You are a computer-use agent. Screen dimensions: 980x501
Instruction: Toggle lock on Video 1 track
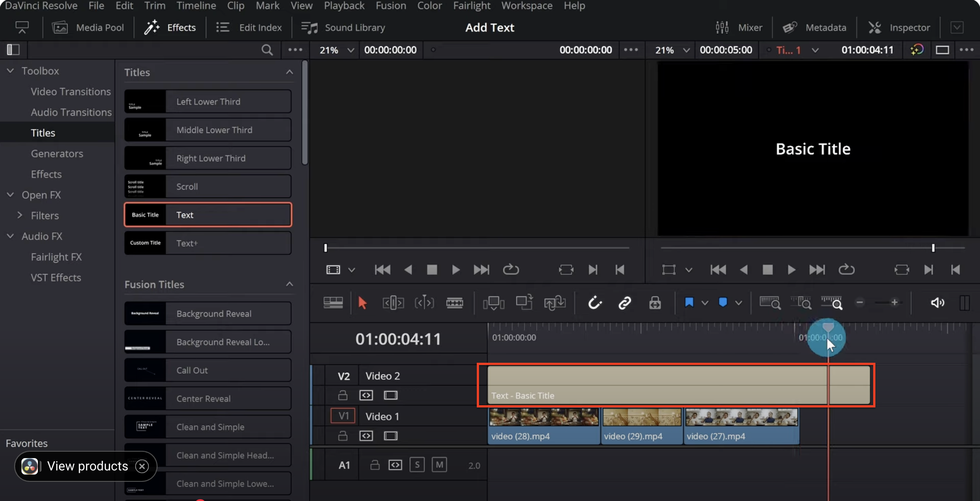342,436
